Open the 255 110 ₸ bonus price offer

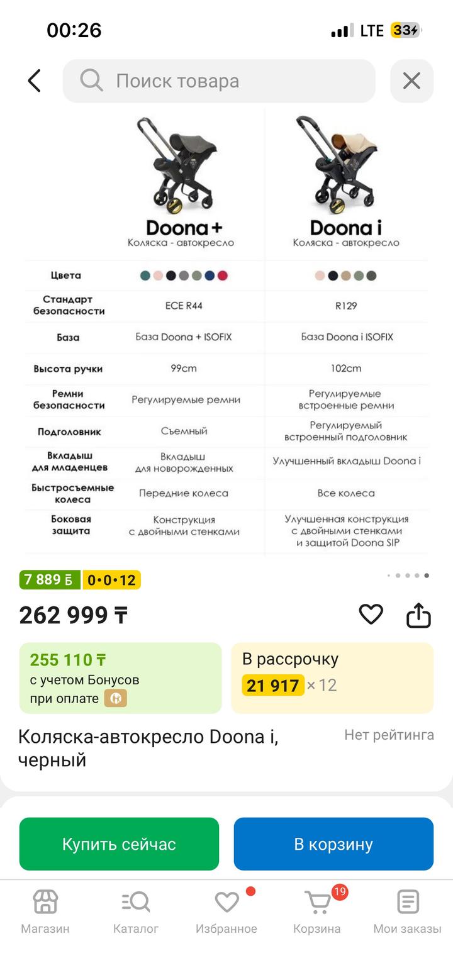tap(120, 677)
